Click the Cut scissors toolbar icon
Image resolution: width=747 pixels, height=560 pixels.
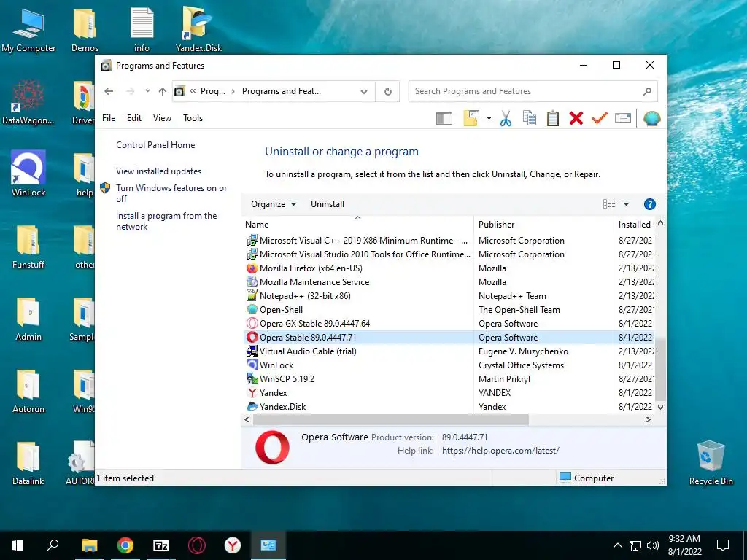tap(506, 118)
